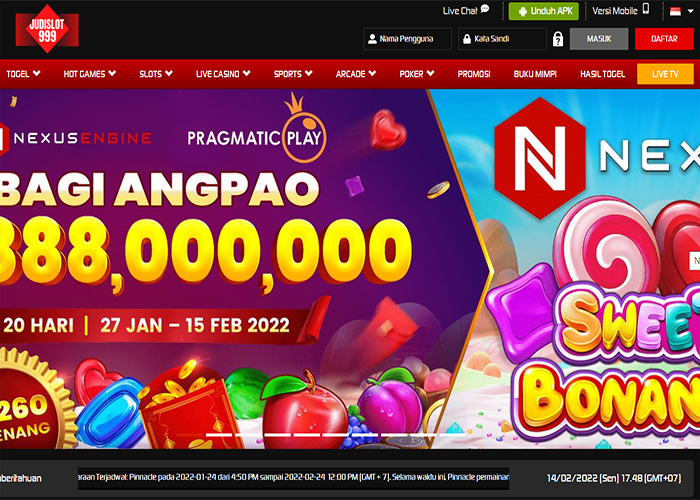The height and width of the screenshot is (500, 700).
Task: Click the red DAFTAR register button
Action: 664,39
